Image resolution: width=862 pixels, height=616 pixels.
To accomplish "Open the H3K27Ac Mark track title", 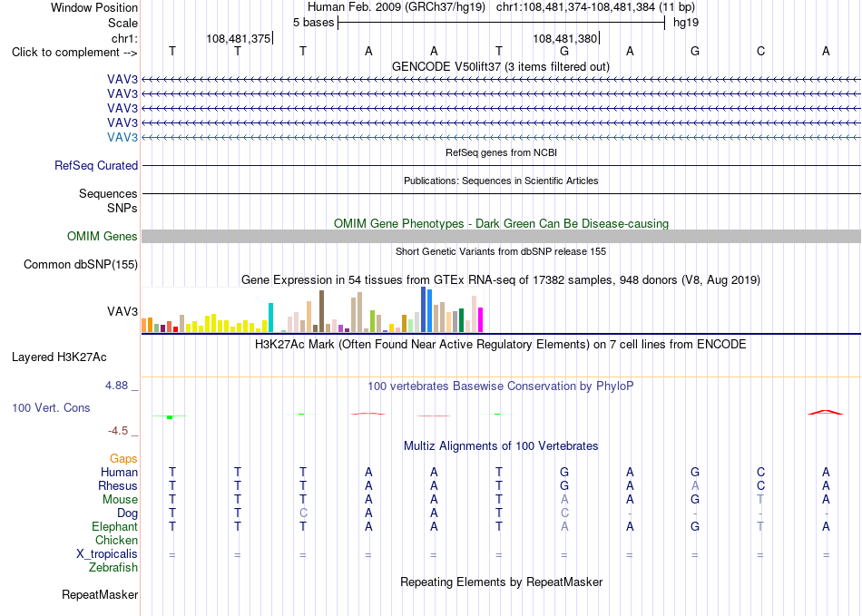I will 501,345.
